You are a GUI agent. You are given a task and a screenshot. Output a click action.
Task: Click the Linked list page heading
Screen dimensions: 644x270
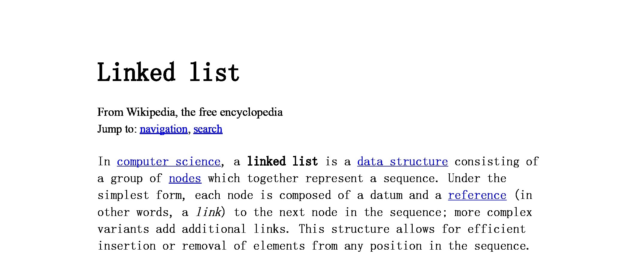[x=168, y=72]
